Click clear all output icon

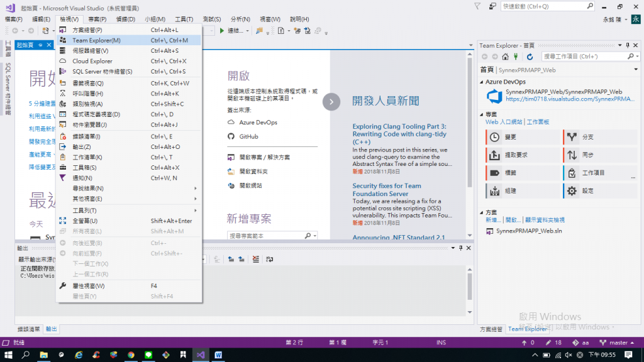(256, 260)
